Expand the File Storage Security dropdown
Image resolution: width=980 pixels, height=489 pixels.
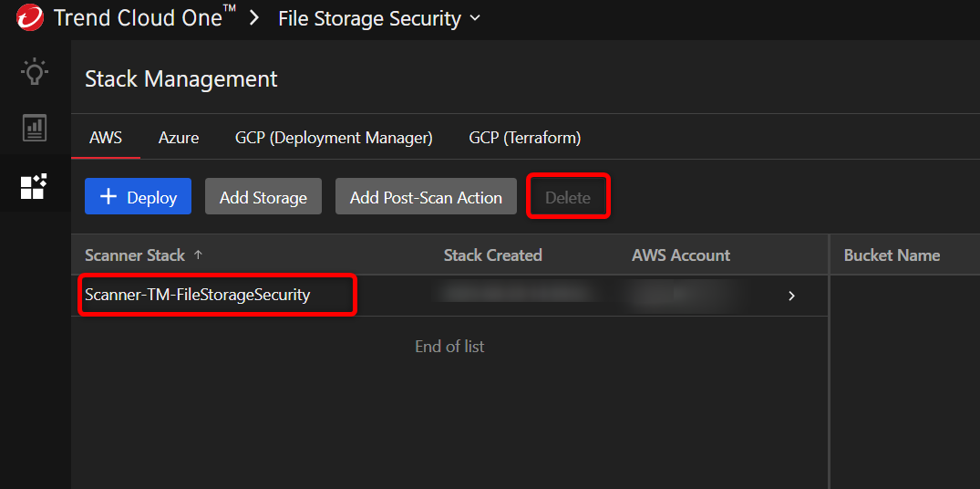475,18
